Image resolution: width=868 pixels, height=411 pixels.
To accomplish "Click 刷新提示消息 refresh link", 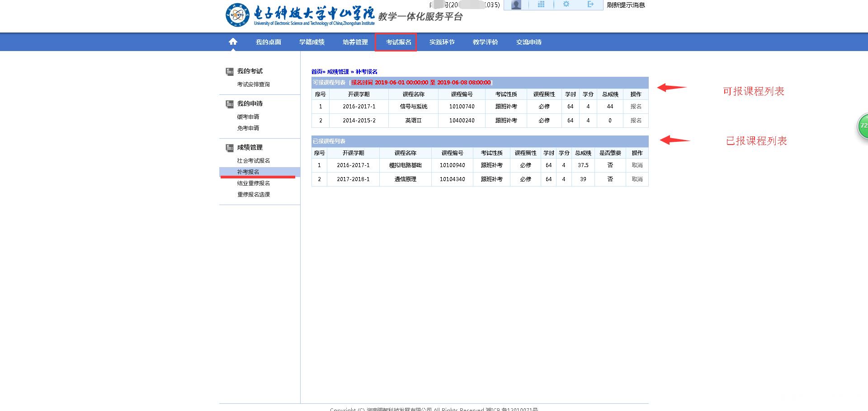I will click(x=626, y=5).
